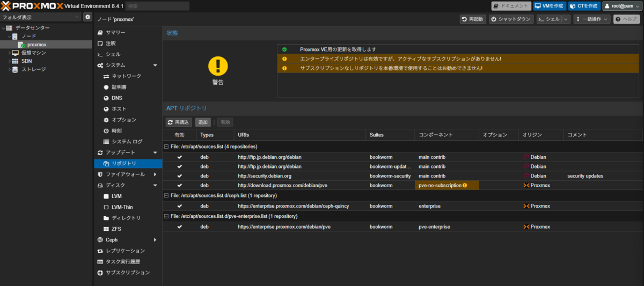The image size is (644, 286).
Task: Open LVM-Thin disk page
Action: (x=122, y=207)
